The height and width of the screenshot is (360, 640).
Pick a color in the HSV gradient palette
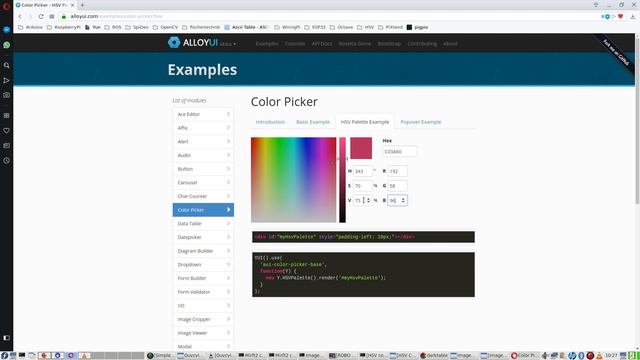tap(293, 180)
